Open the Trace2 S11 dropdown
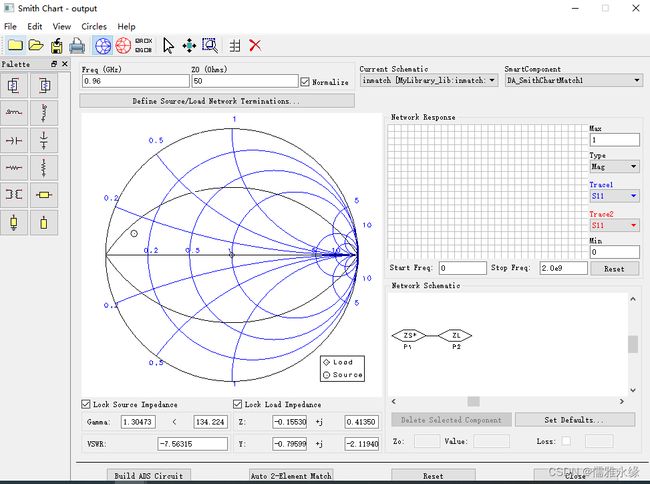This screenshot has height=484, width=650. coord(614,225)
